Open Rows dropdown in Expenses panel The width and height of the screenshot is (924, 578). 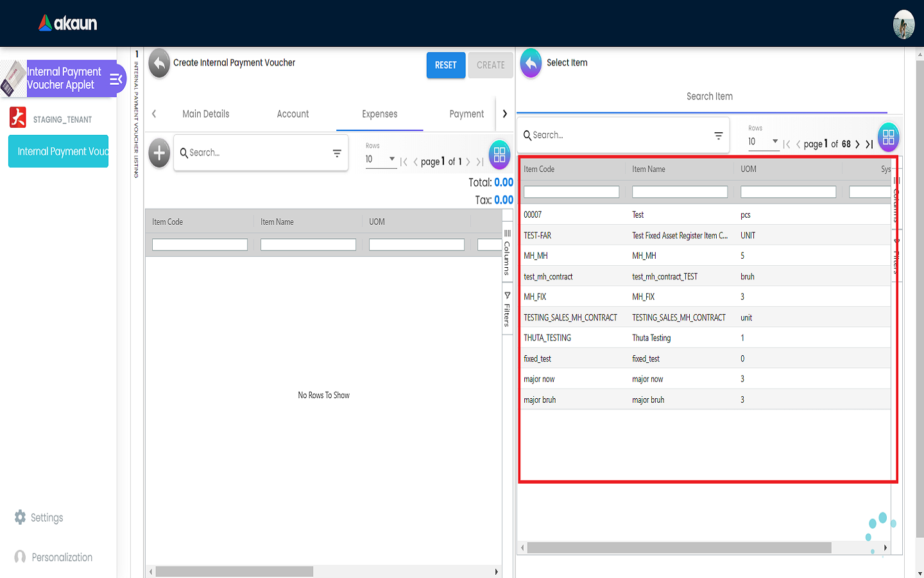(x=381, y=159)
